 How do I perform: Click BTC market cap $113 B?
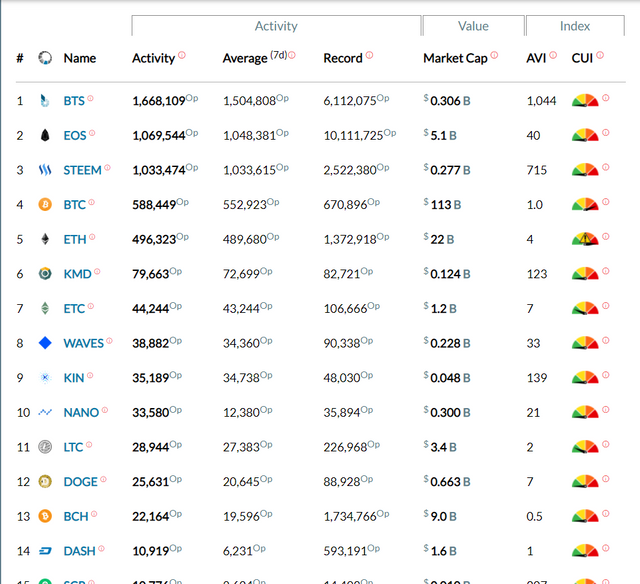442,204
